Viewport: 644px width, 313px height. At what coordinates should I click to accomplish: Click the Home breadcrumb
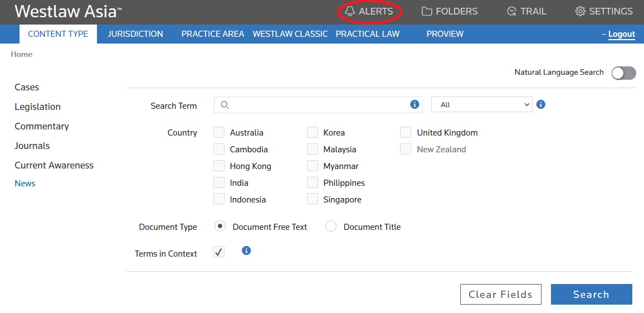pos(21,54)
